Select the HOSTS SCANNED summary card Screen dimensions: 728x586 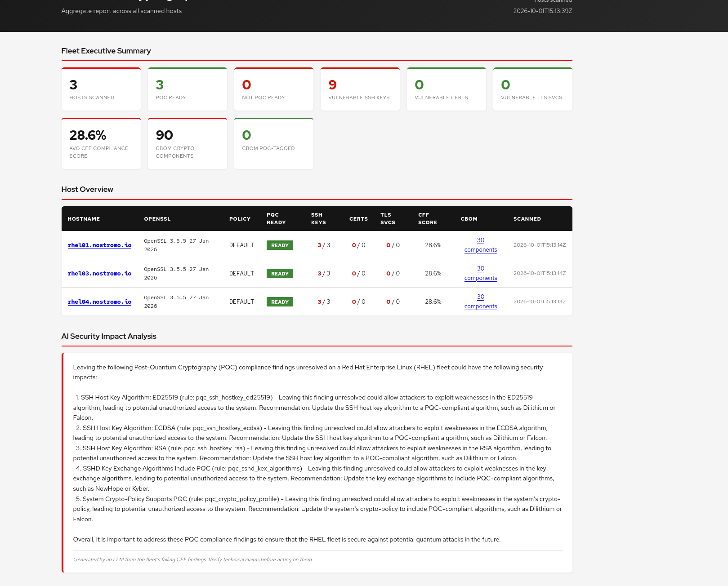click(101, 89)
